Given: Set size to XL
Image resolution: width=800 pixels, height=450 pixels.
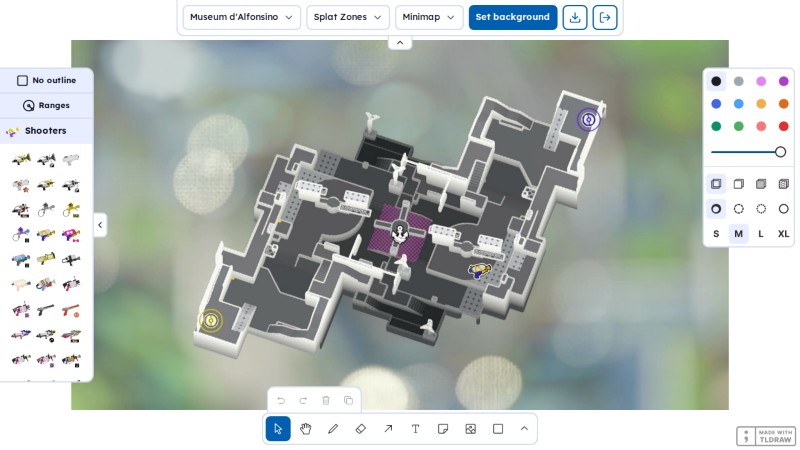Looking at the screenshot, I should [784, 234].
